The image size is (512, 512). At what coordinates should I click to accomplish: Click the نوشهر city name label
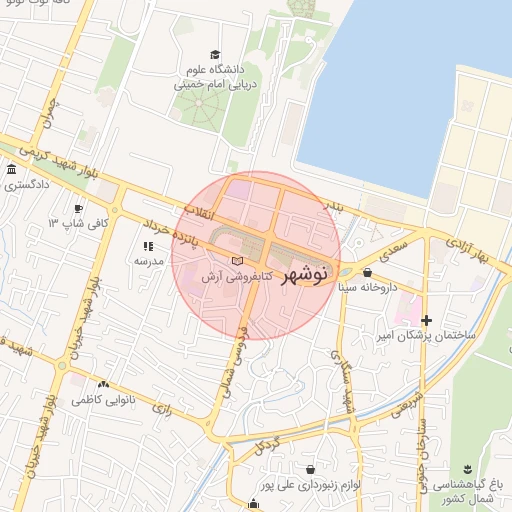click(304, 276)
